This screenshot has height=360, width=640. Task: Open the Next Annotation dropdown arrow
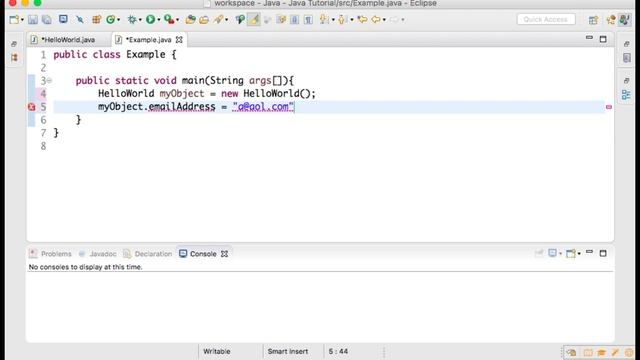[333, 20]
